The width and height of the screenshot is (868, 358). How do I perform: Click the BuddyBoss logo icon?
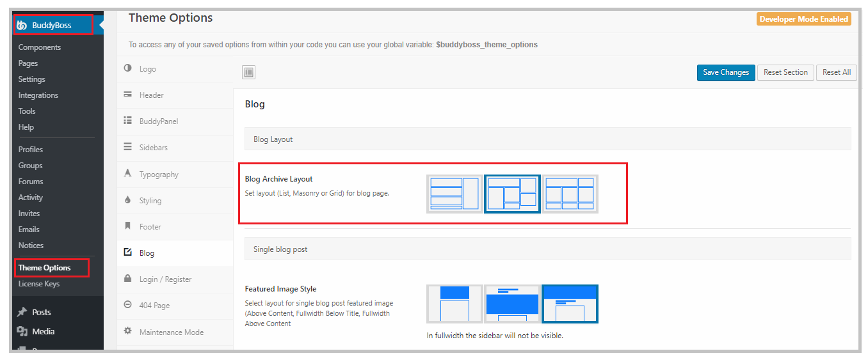(21, 26)
